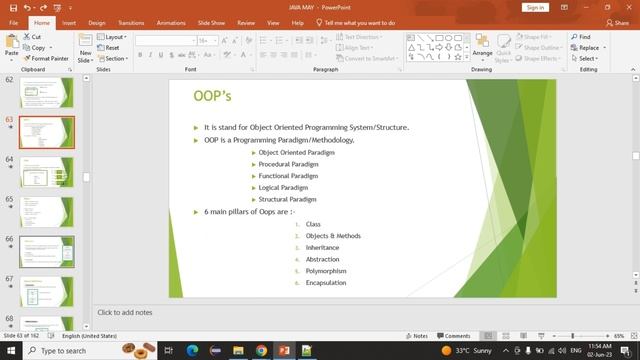Cut the selection
The height and width of the screenshot is (360, 640).
[32, 37]
